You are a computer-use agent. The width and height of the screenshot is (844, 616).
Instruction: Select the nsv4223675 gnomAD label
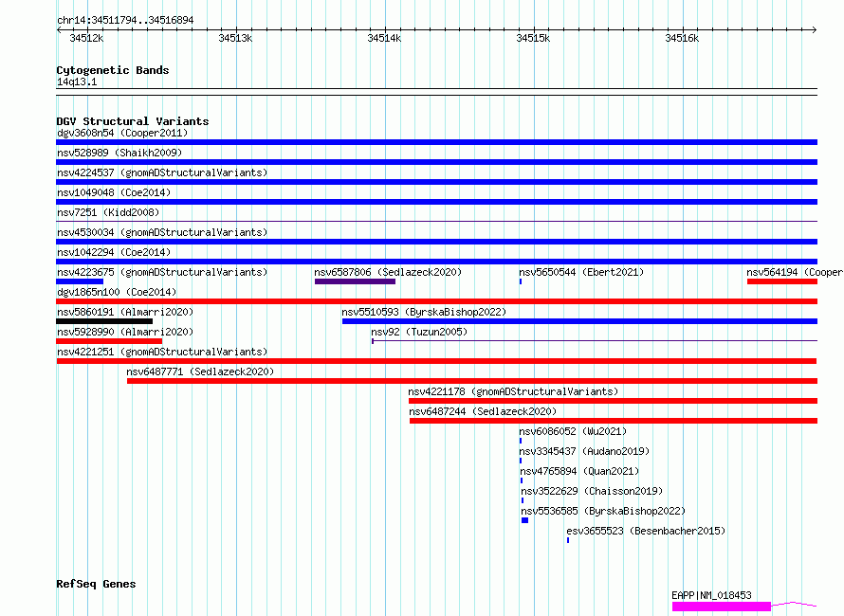click(162, 272)
